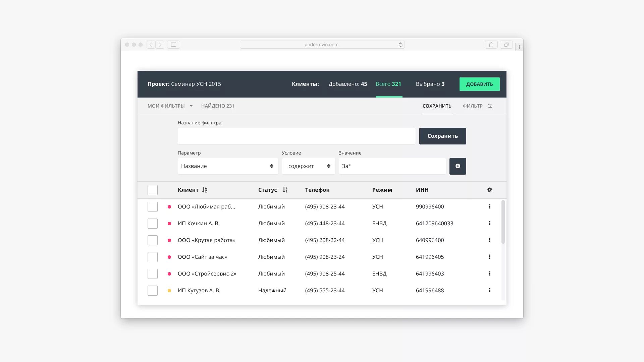
Task: Show all tabs icon in browser
Action: pyautogui.click(x=506, y=45)
